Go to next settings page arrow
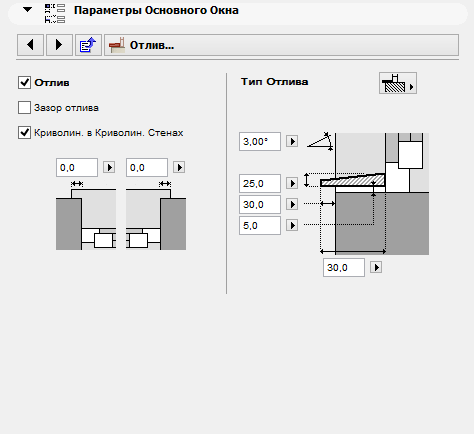The image size is (474, 434). (x=59, y=45)
